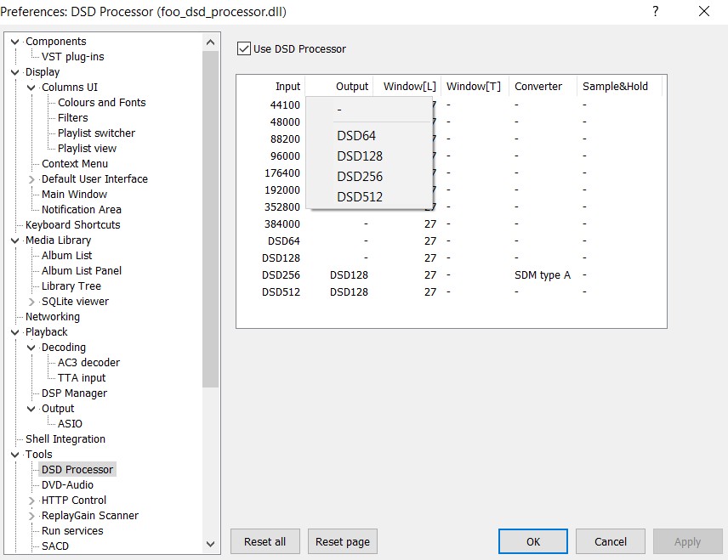The height and width of the screenshot is (560, 728).
Task: Expand the HTTP Control node
Action: (x=32, y=501)
